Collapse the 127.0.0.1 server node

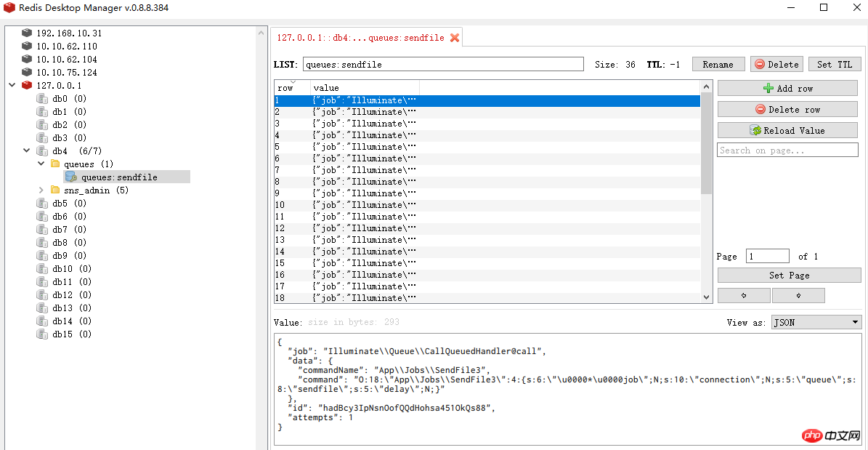point(12,85)
